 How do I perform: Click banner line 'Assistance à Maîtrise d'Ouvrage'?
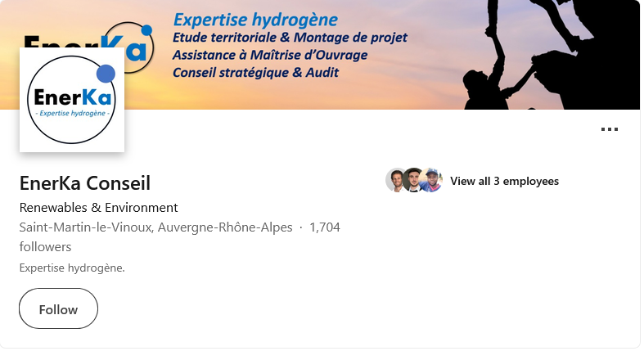click(x=270, y=55)
